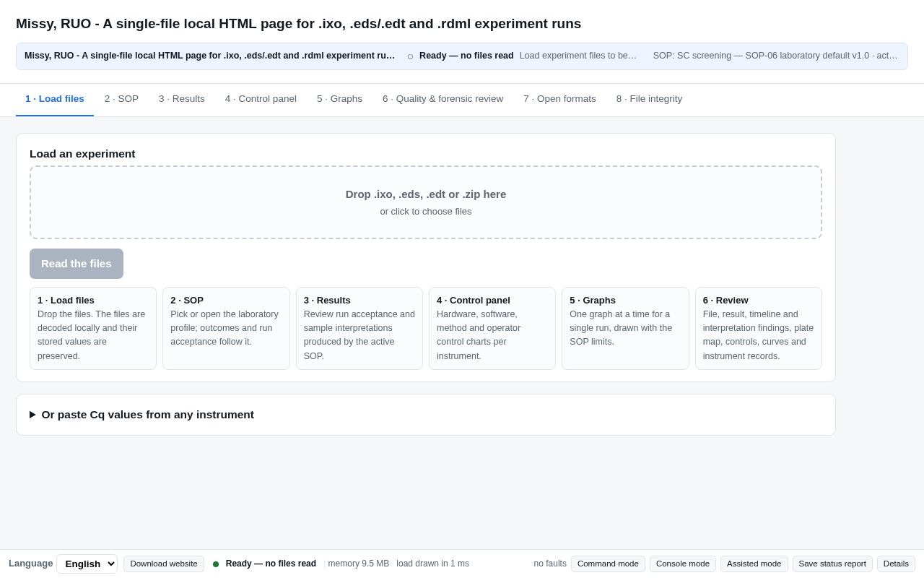Screen dimensions: 924x578
Task: Go to the 5 · Graphs tab
Action: [339, 99]
